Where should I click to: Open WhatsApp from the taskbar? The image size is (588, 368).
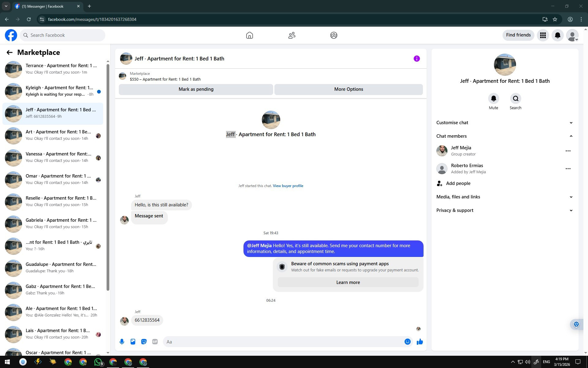coord(98,362)
